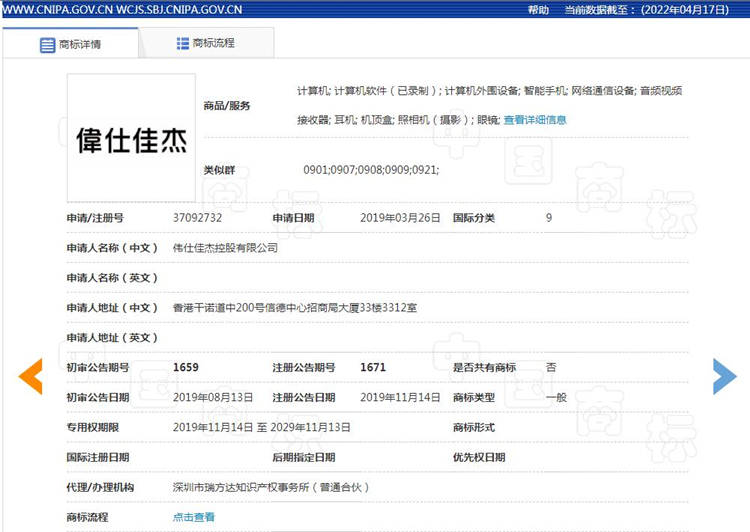Screen dimensions: 750x532
Task: Click the 类似群 label
Action: (x=220, y=170)
